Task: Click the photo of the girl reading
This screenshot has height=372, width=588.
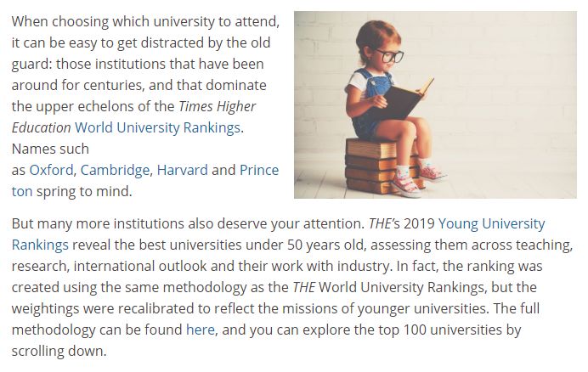Action: click(435, 104)
